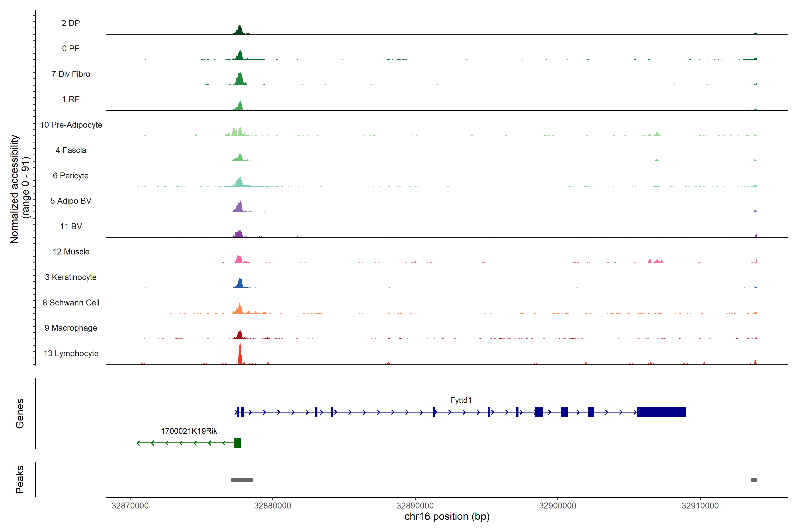Click the Genes panel label
The image size is (798, 532).
pyautogui.click(x=20, y=413)
